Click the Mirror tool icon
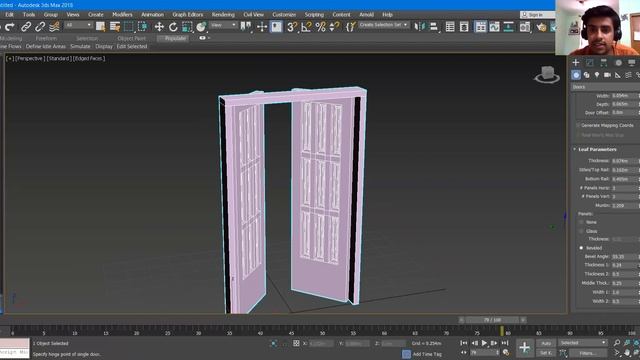Screen dimensions: 640x360 [419, 27]
